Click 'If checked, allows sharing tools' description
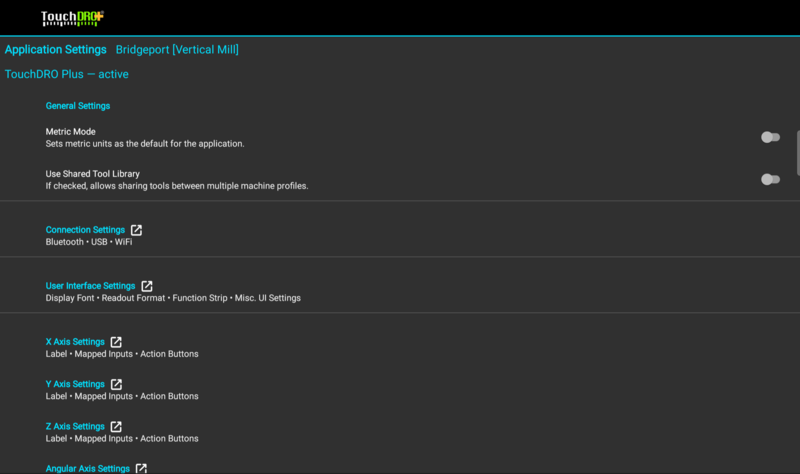800x474 pixels. 177,186
